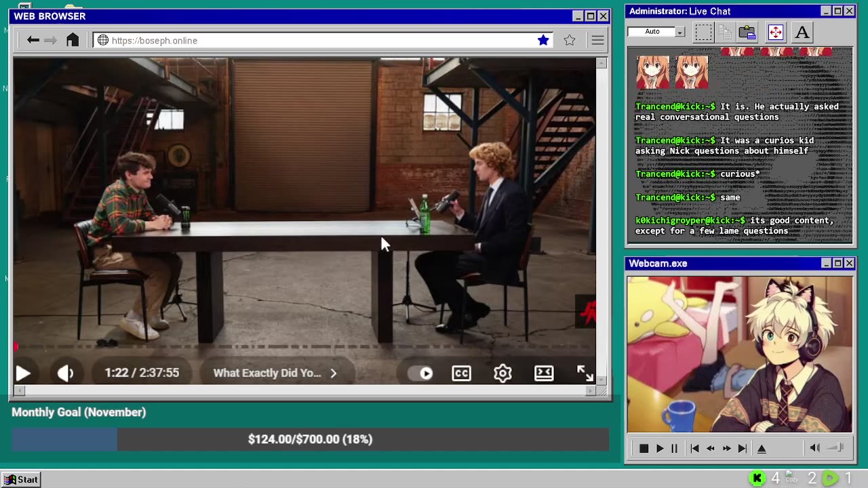Close the Web Browser window
The width and height of the screenshot is (868, 488).
(x=603, y=16)
